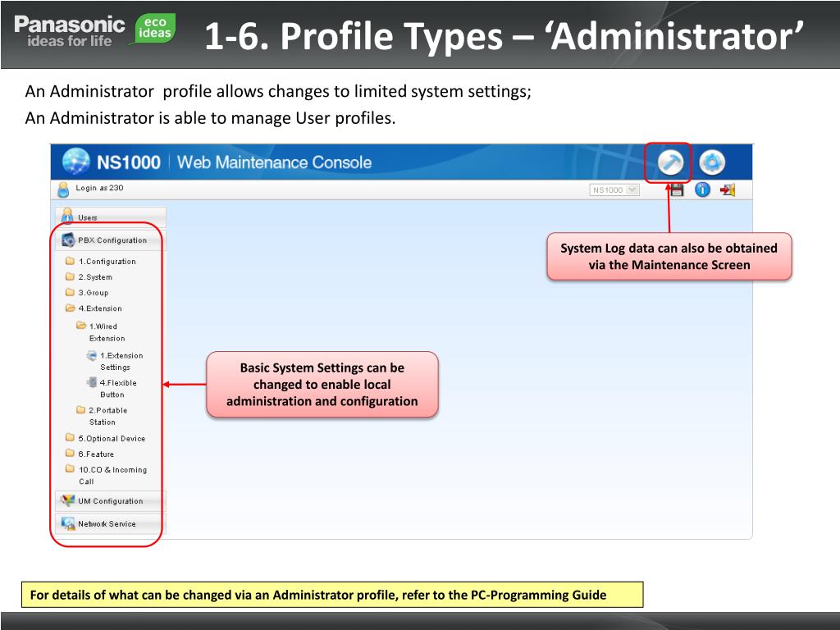This screenshot has width=840, height=630.
Task: Click the Web Maintenance Console title
Action: 274,162
